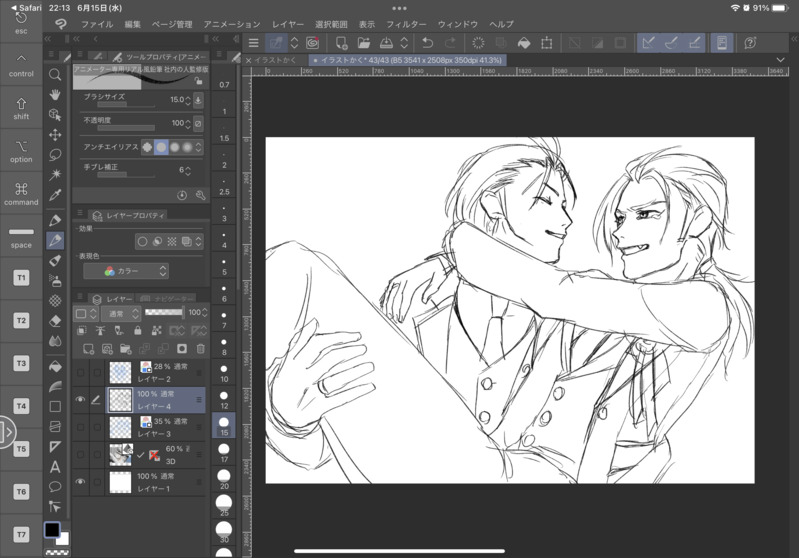
Task: Open sub tool detail wrench icon
Action: click(x=200, y=195)
